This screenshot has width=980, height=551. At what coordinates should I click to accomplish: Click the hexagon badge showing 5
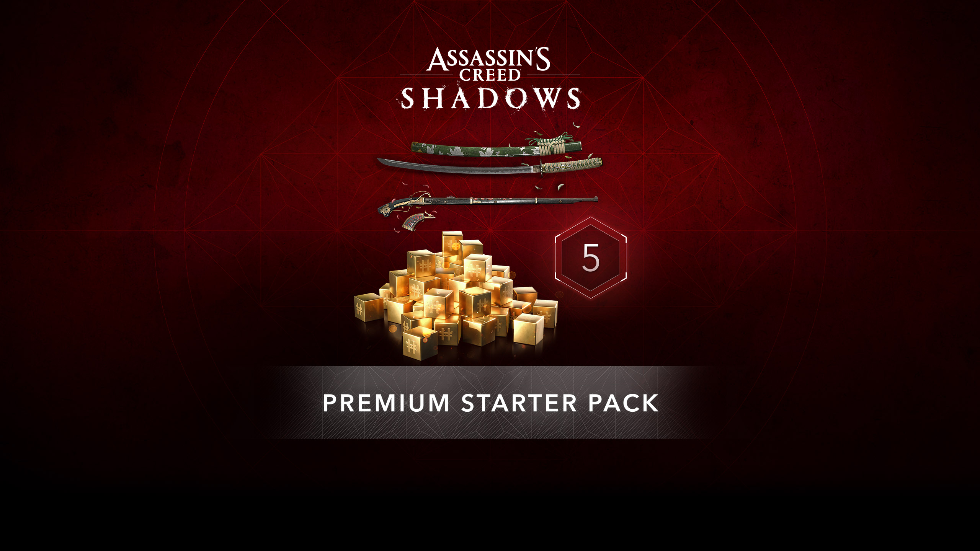pos(590,258)
